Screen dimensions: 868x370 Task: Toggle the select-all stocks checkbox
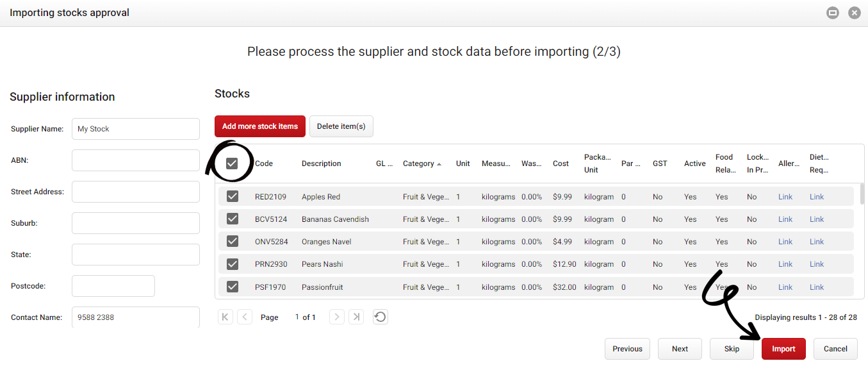(232, 163)
